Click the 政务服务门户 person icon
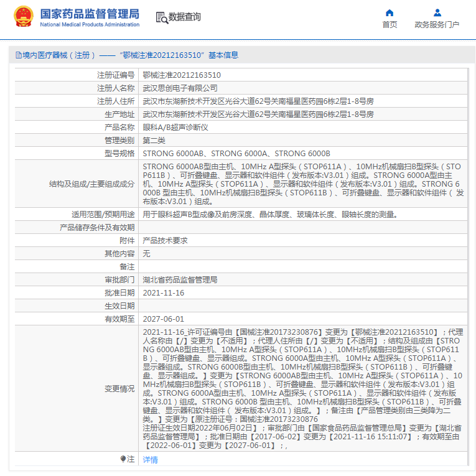This screenshot has width=476, height=476. (x=437, y=12)
